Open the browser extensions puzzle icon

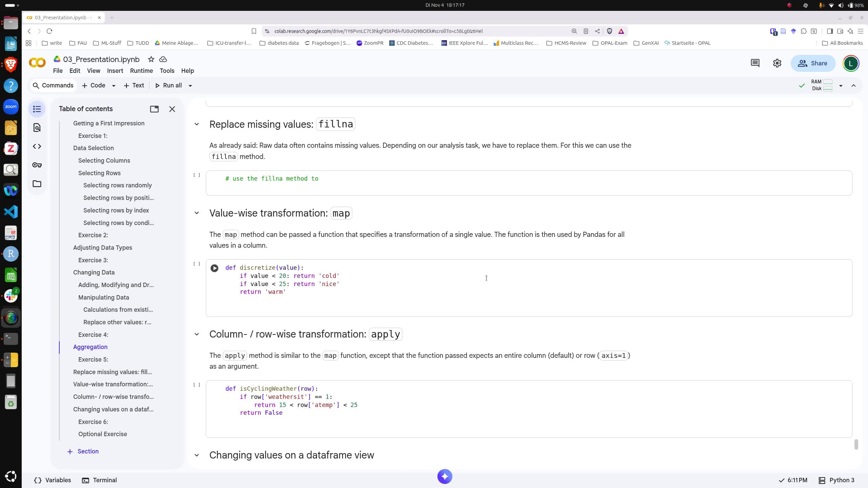tap(804, 31)
